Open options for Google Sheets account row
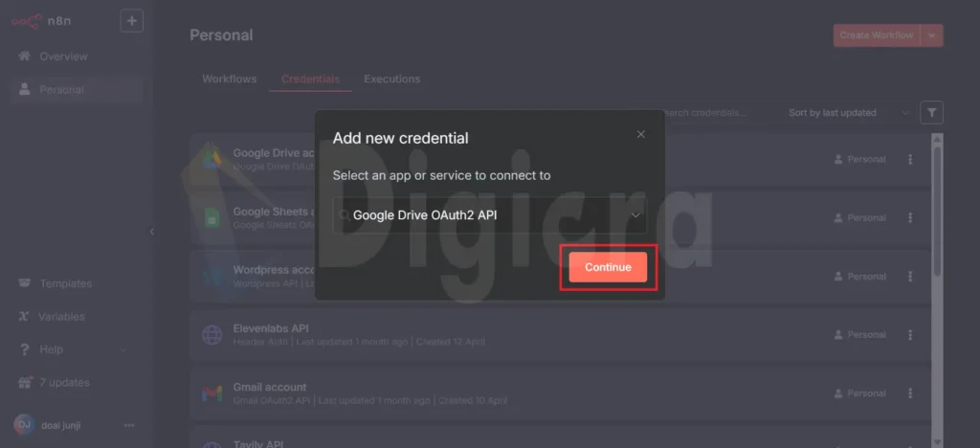Viewport: 980px width, 448px height. (x=910, y=218)
